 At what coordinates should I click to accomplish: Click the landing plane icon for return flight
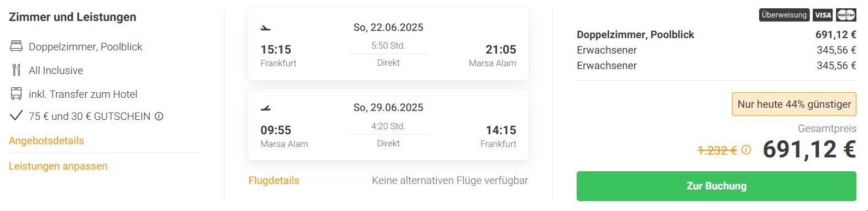click(266, 108)
